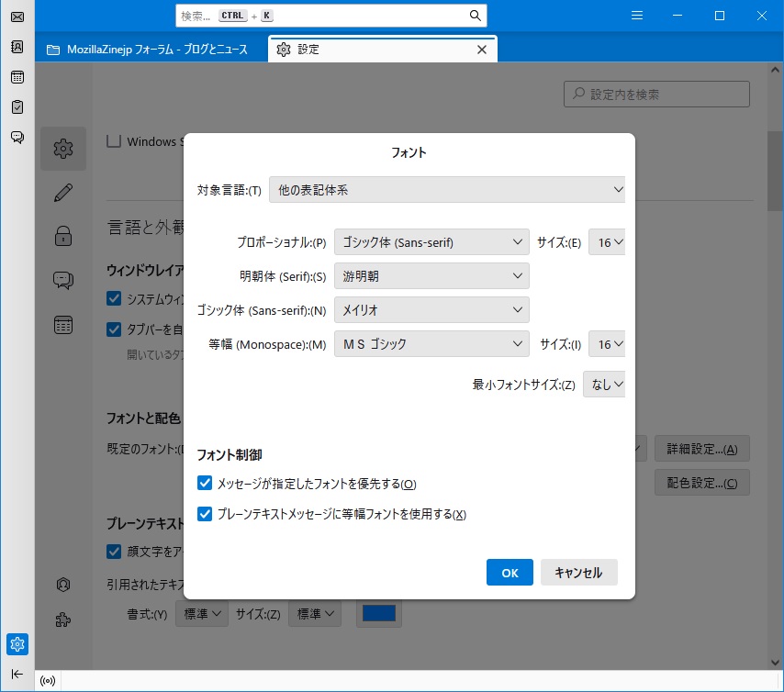This screenshot has width=784, height=692.
Task: Open the Address Book icon
Action: click(17, 47)
